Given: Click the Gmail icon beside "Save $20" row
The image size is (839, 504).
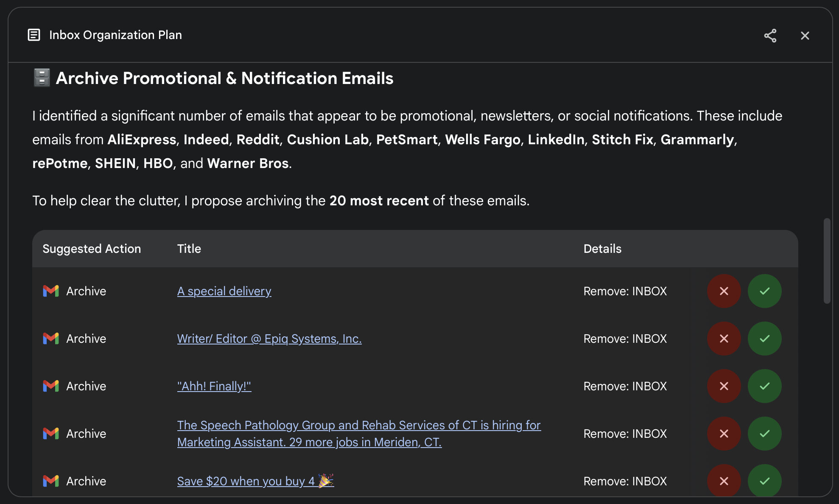Looking at the screenshot, I should [50, 481].
